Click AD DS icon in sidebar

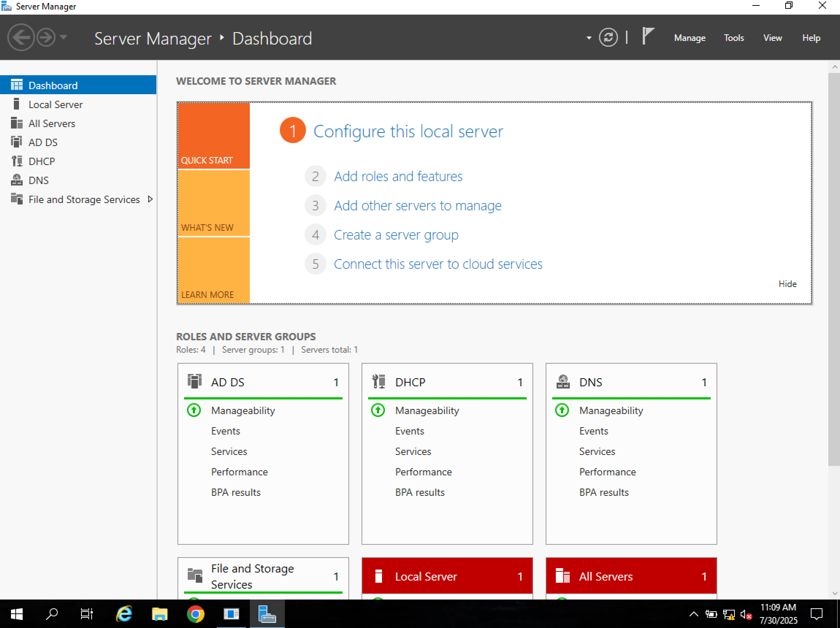coord(17,142)
